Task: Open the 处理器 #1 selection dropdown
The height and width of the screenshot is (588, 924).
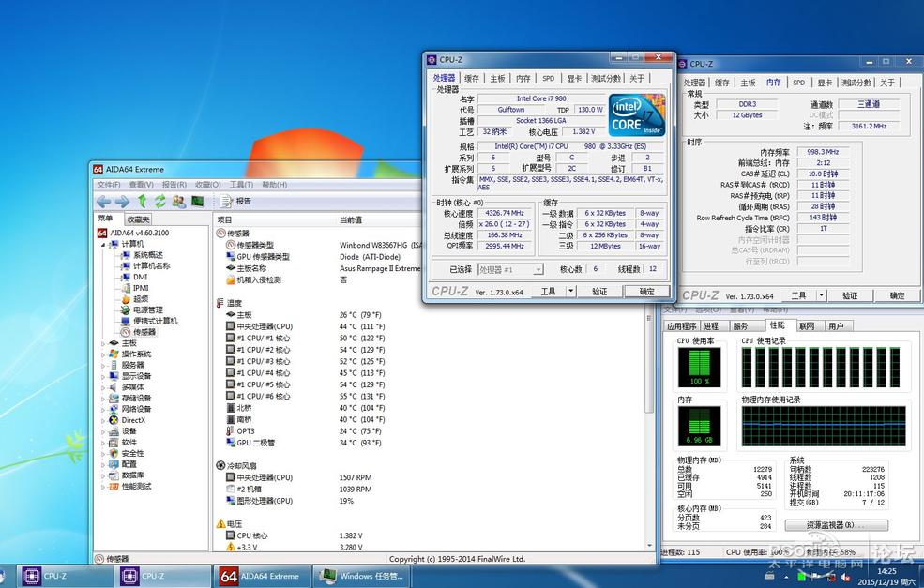Action: click(510, 269)
